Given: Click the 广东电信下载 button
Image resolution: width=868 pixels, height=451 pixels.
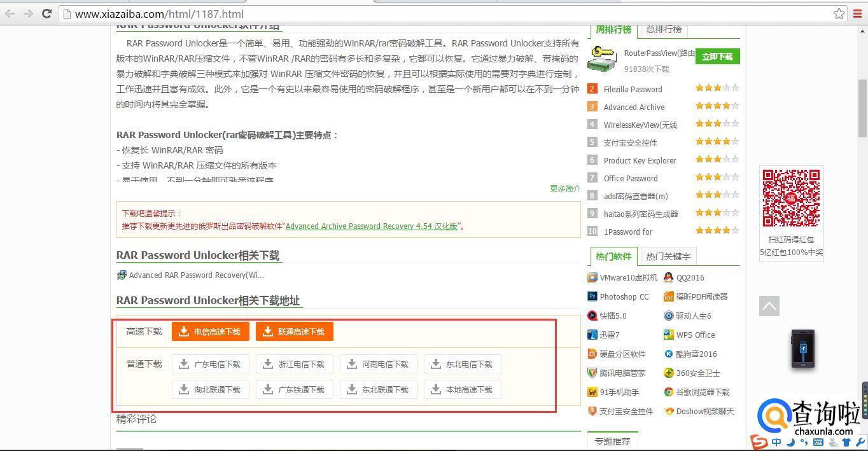Looking at the screenshot, I should (x=211, y=364).
